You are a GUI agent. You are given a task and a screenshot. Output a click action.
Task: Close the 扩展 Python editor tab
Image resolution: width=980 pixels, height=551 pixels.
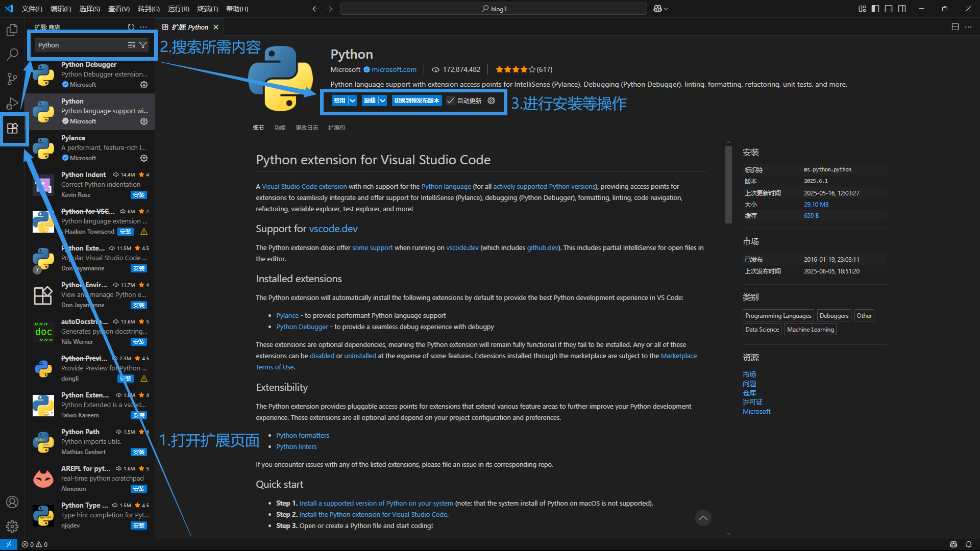[x=216, y=27]
